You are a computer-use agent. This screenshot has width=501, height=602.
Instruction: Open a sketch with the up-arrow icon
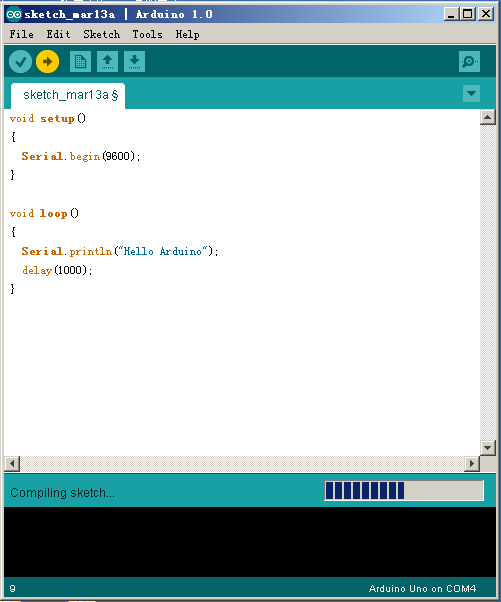(107, 61)
